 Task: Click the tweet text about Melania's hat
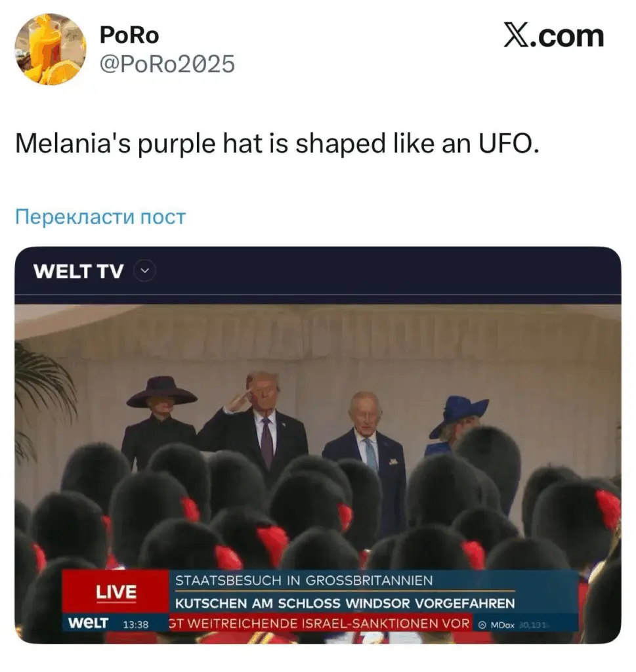[277, 143]
